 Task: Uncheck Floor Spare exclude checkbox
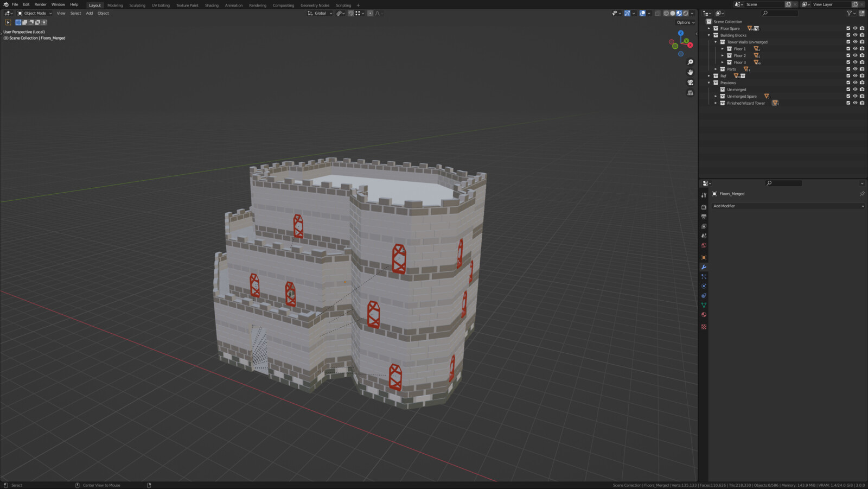[848, 28]
